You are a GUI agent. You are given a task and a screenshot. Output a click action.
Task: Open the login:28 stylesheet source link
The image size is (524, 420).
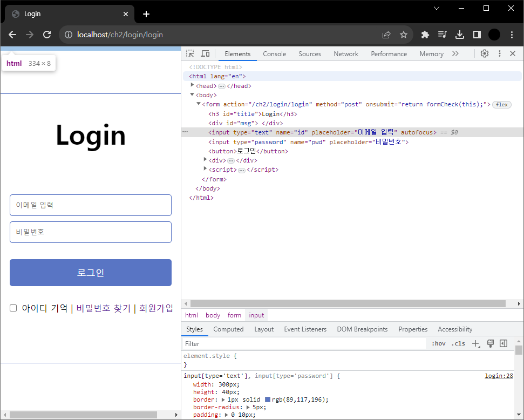499,376
